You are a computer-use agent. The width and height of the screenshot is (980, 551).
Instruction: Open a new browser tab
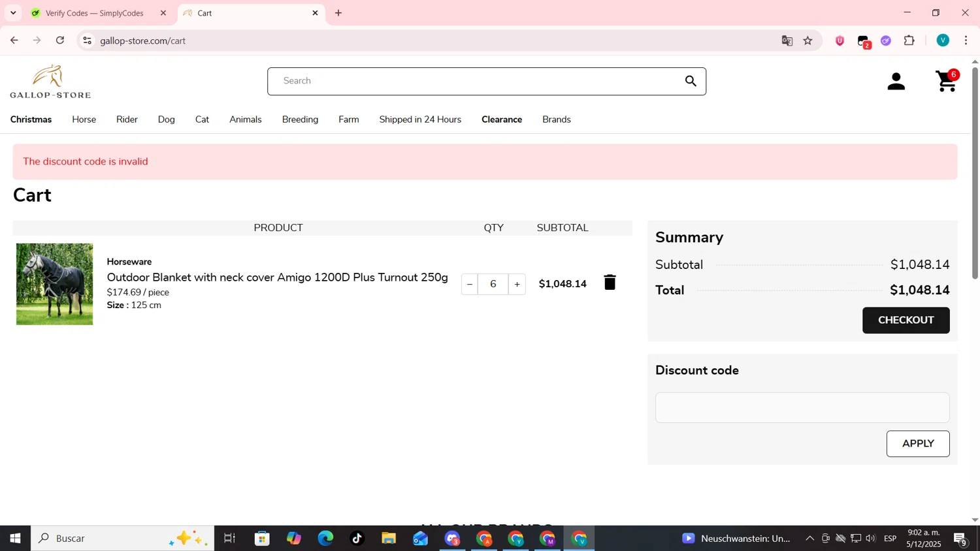338,13
